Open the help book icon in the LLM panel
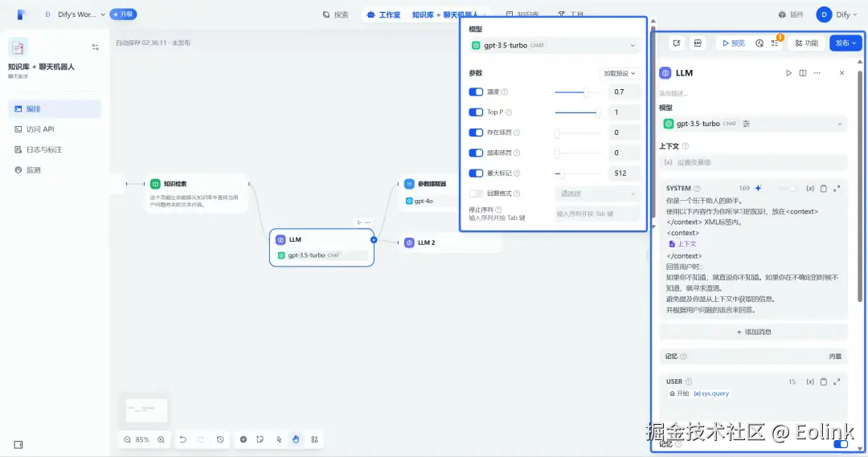The height and width of the screenshot is (457, 868). tap(803, 73)
